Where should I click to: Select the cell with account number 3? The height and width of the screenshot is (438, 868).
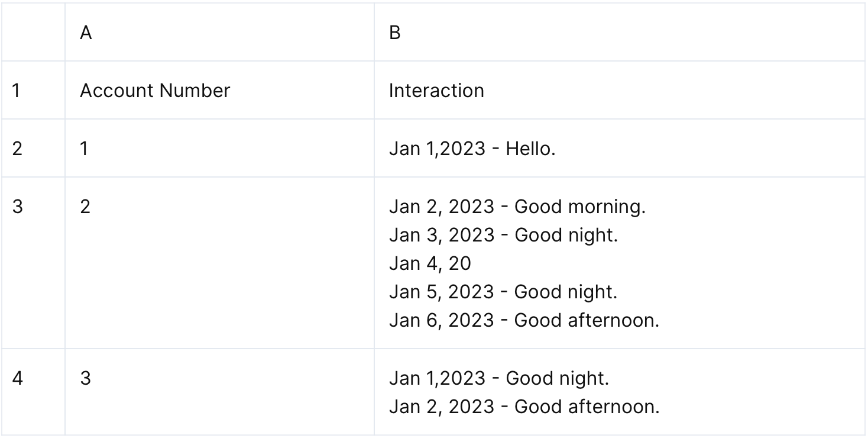point(86,378)
